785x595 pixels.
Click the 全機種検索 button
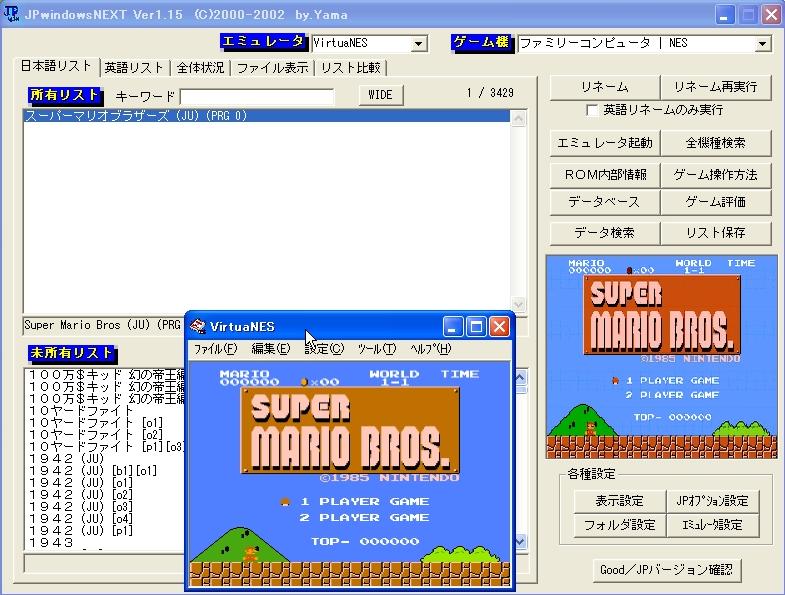tap(715, 143)
